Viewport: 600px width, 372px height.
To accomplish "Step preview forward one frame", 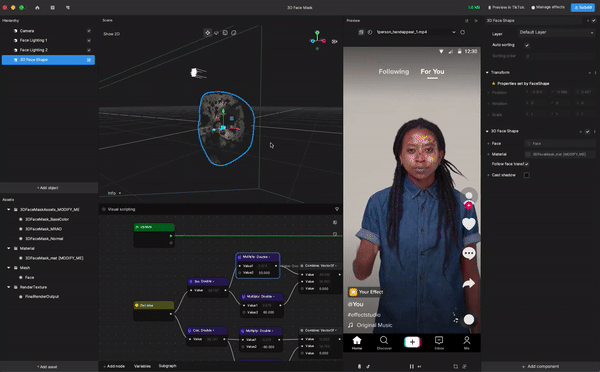I will click(x=419, y=366).
